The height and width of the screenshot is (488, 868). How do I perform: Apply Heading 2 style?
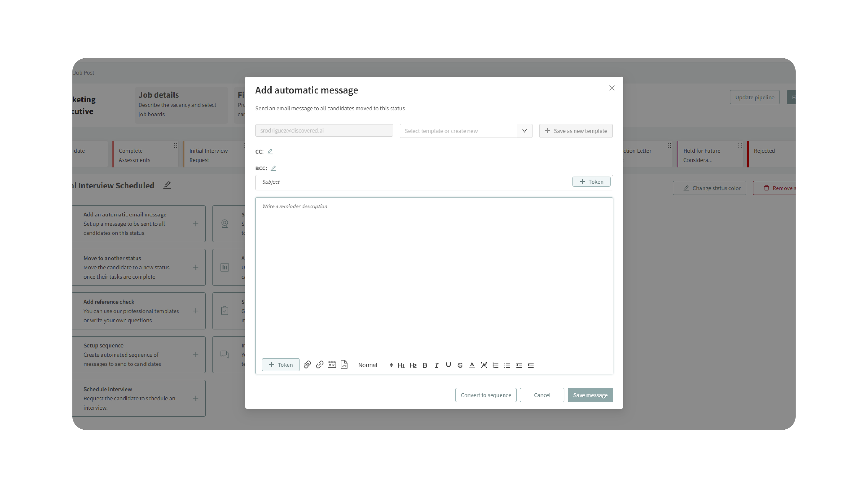coord(413,365)
